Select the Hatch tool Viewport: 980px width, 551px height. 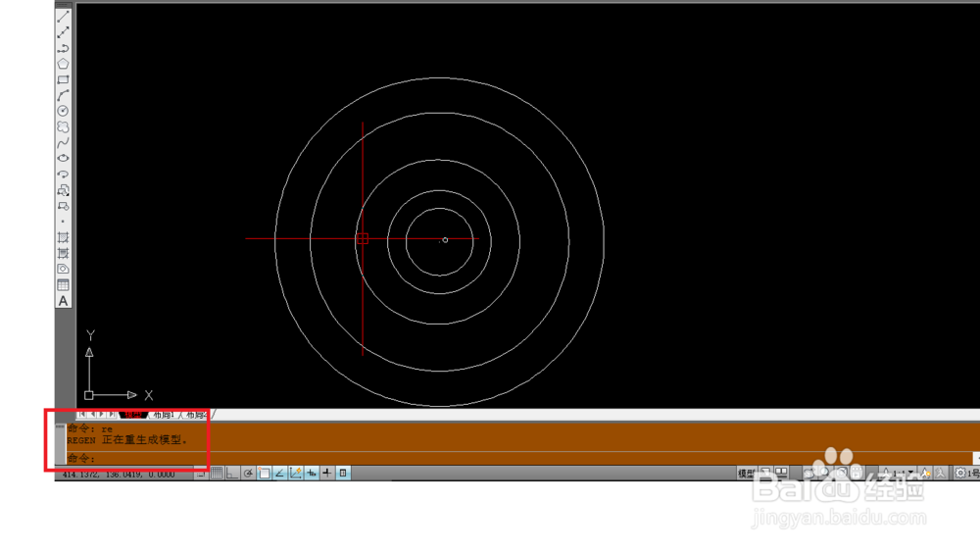[63, 237]
